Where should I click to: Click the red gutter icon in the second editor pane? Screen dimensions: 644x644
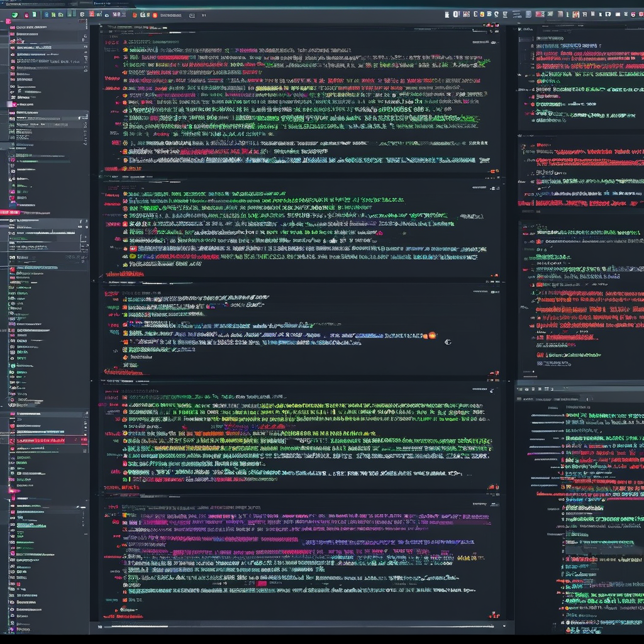[x=125, y=223]
